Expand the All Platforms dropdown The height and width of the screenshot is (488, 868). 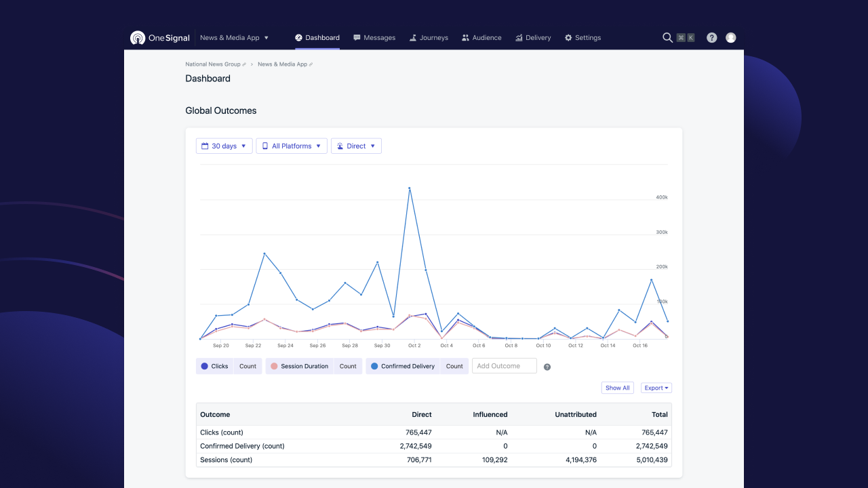[292, 146]
